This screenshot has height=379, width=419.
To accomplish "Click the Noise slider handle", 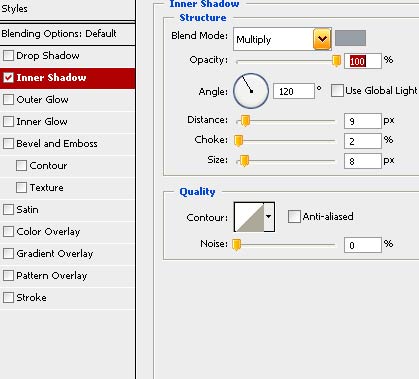I will 236,245.
